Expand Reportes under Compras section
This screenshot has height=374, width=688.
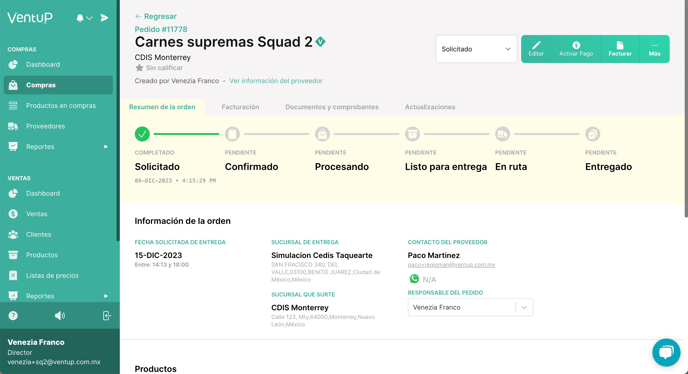[58, 147]
